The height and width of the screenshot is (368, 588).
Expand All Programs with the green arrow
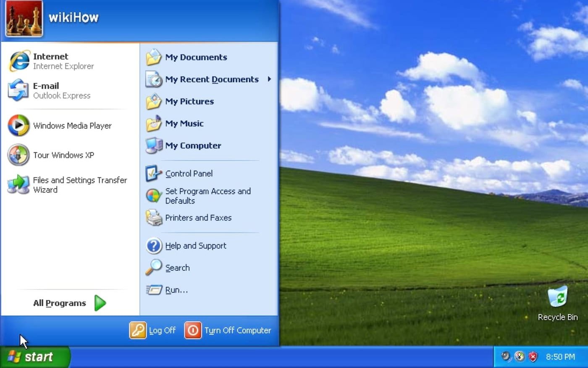click(100, 303)
